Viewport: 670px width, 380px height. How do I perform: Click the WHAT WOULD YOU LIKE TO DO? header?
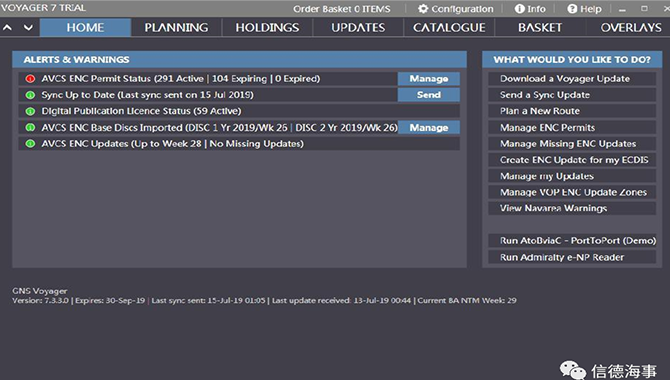coord(572,59)
